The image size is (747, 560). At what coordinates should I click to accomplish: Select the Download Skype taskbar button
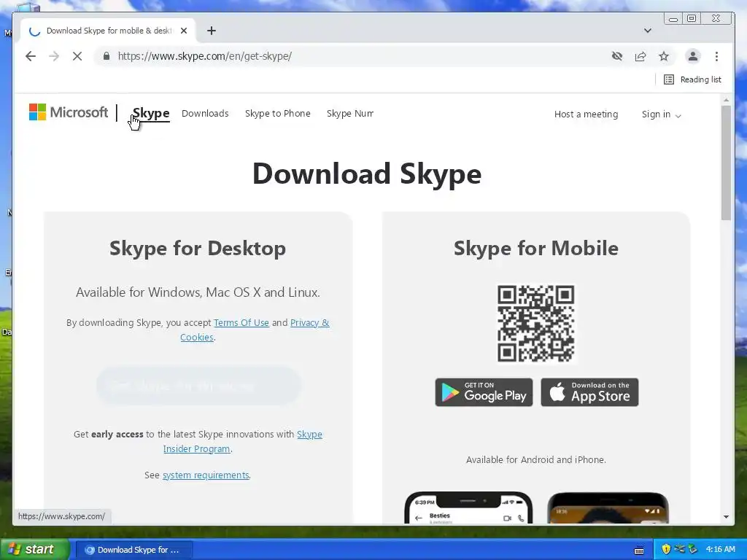coord(134,550)
